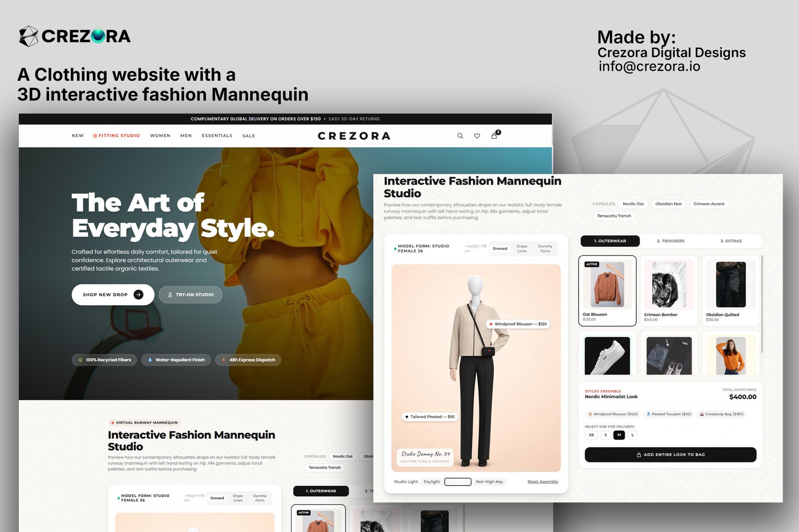Click the black dot on the Tailored Pleated hotspot
This screenshot has width=799, height=532.
click(x=407, y=417)
